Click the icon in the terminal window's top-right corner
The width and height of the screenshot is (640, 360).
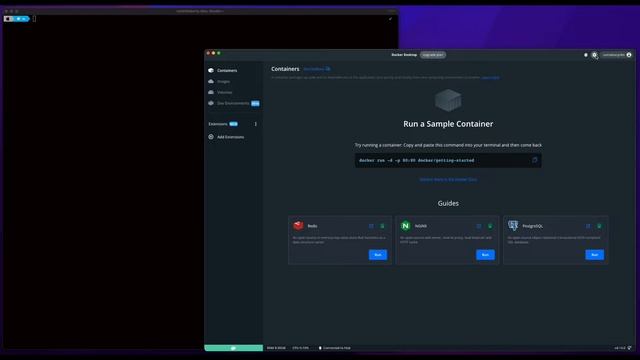pos(390,19)
